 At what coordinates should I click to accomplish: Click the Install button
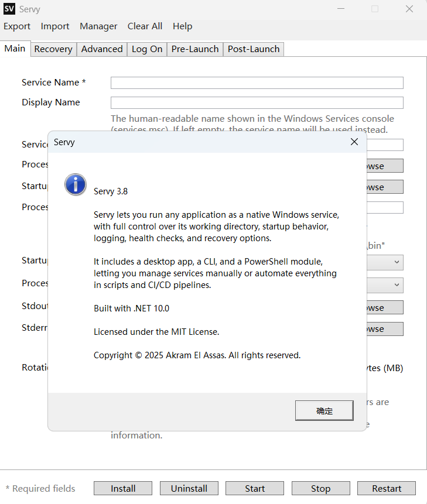[123, 488]
